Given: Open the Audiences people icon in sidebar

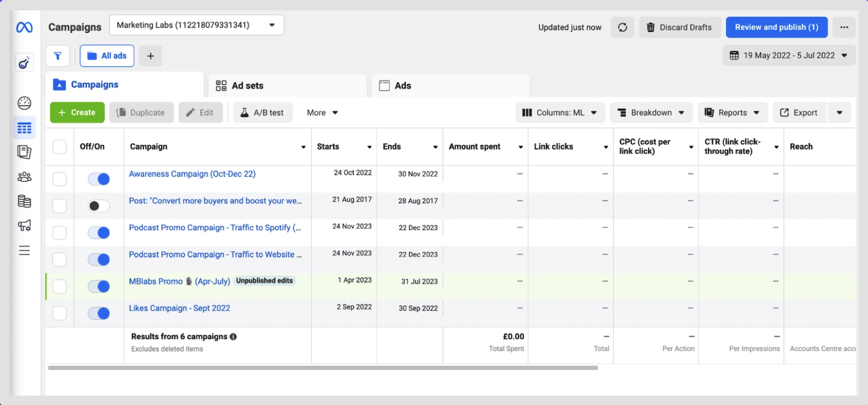Looking at the screenshot, I should pyautogui.click(x=24, y=177).
